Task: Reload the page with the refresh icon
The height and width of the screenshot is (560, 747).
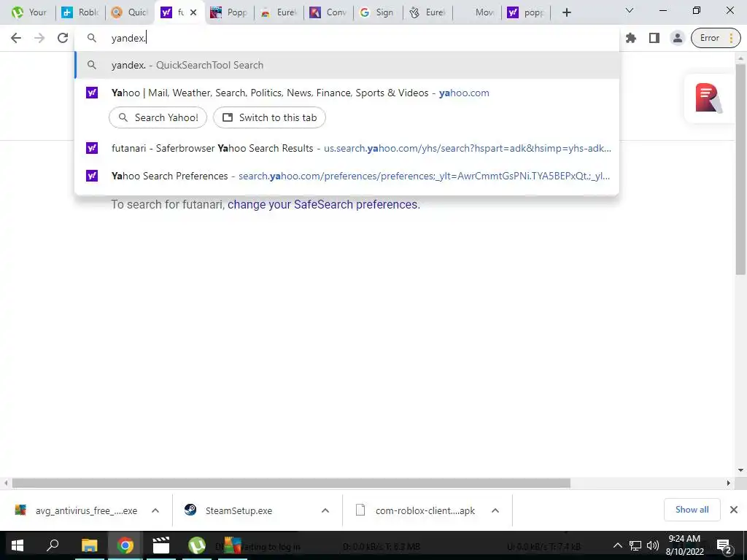Action: (x=63, y=38)
